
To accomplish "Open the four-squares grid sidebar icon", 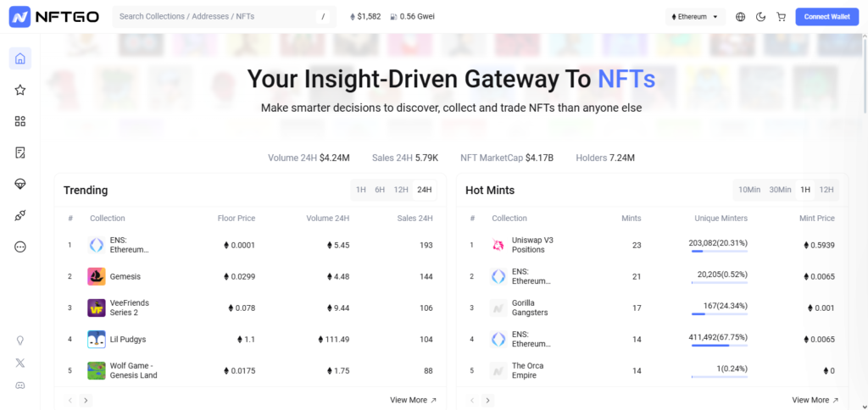I will click(20, 121).
